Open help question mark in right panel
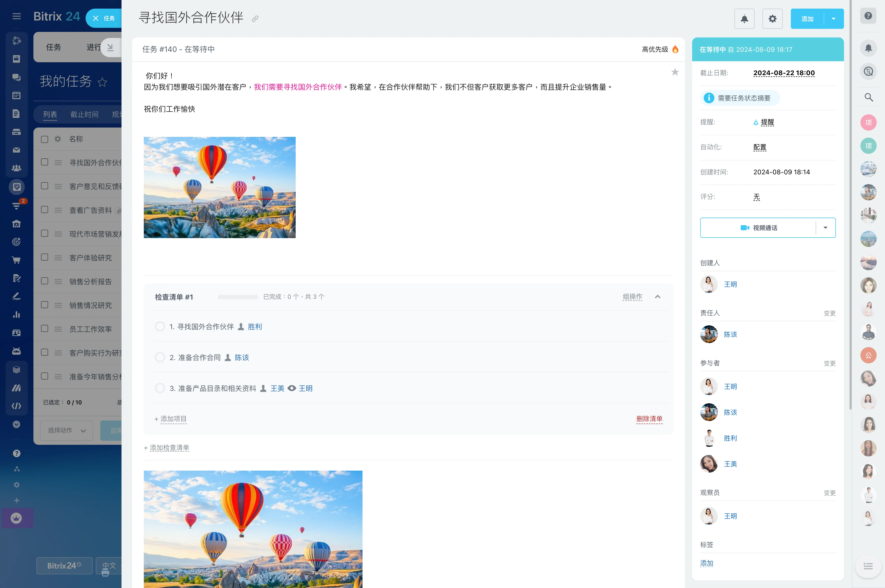This screenshot has width=885, height=588. click(x=868, y=16)
